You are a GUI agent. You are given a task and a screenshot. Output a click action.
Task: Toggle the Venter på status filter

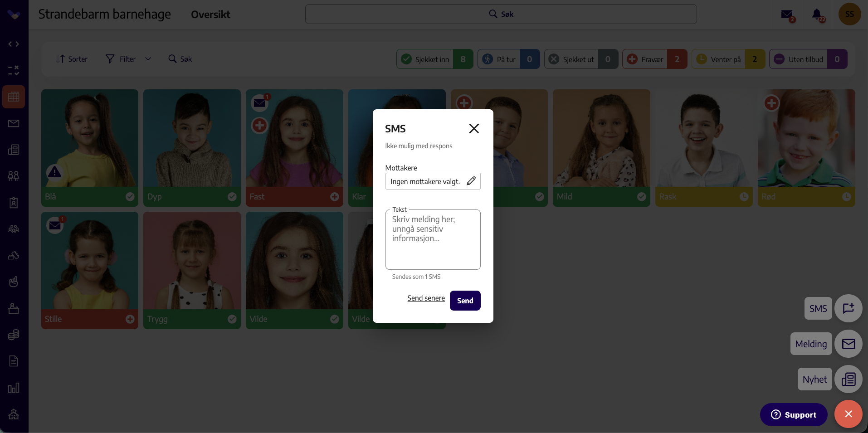click(728, 59)
